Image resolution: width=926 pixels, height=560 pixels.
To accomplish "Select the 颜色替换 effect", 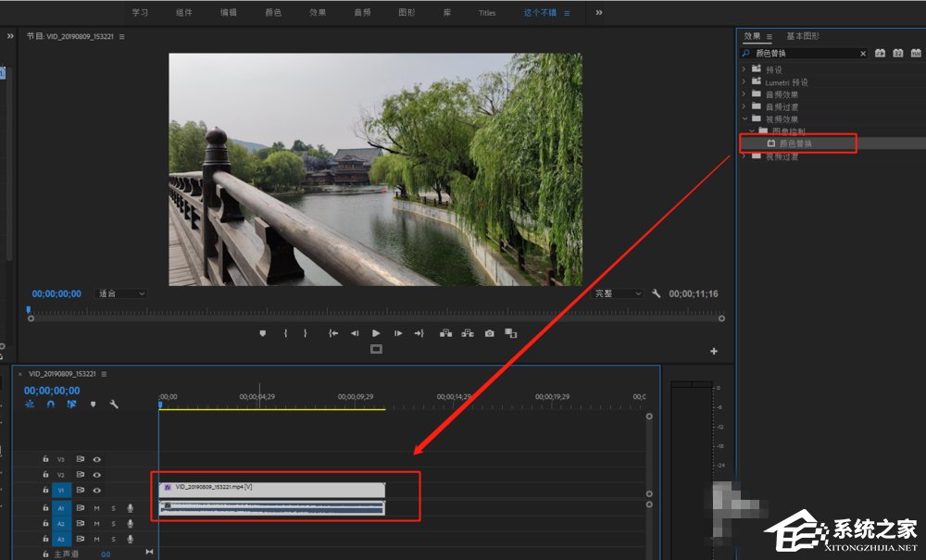I will click(x=795, y=143).
